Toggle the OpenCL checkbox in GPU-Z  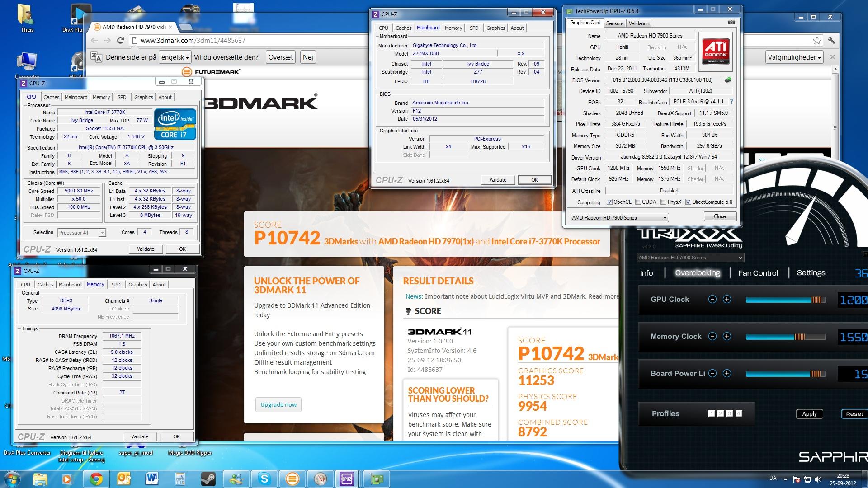(x=609, y=202)
